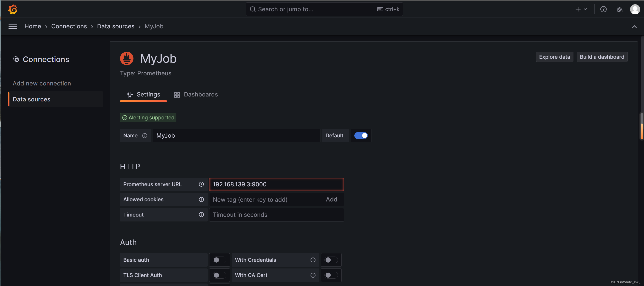Switch to the Dashboards tab
Screen dimensions: 644x286
pos(196,95)
